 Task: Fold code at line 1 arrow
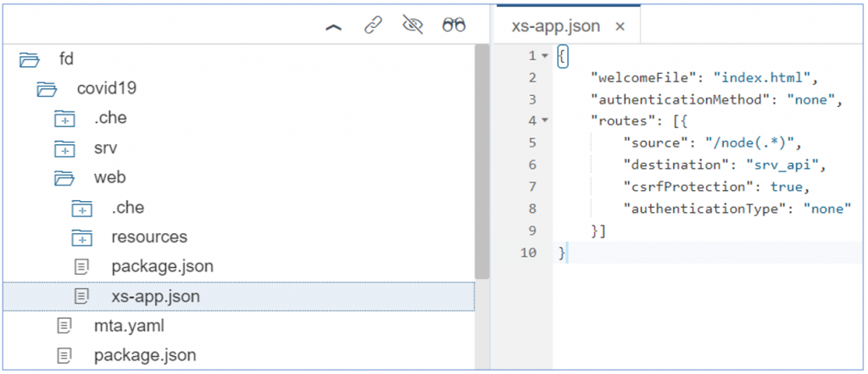544,56
